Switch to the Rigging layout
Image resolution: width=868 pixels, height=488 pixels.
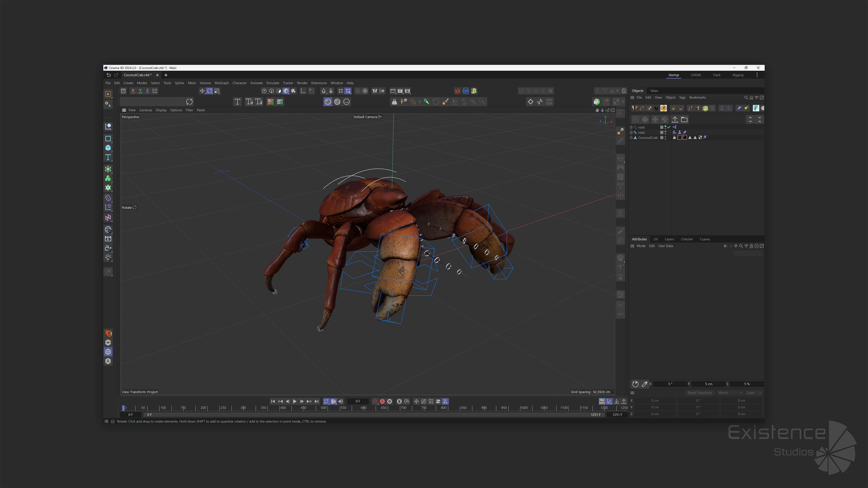[738, 75]
